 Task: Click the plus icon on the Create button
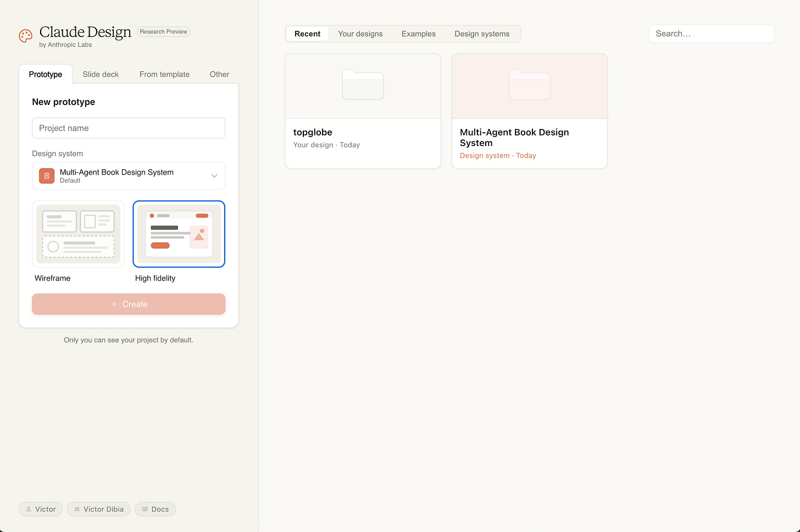point(114,304)
